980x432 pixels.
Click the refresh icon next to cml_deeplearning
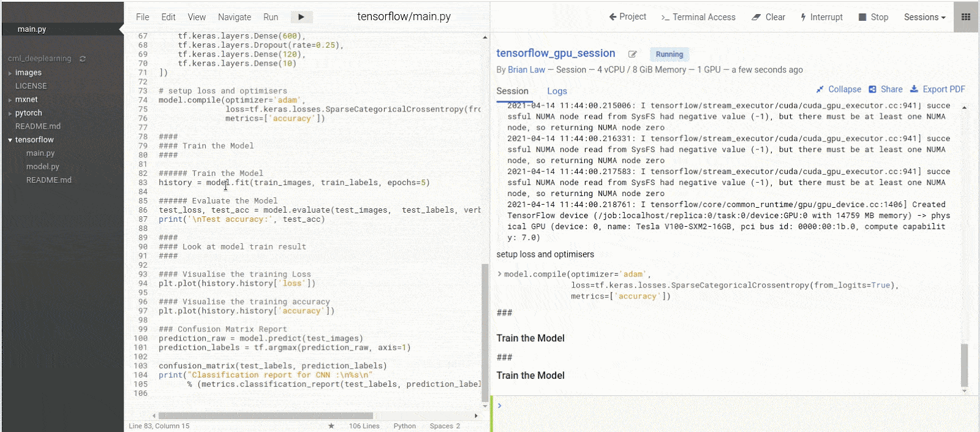click(83, 59)
